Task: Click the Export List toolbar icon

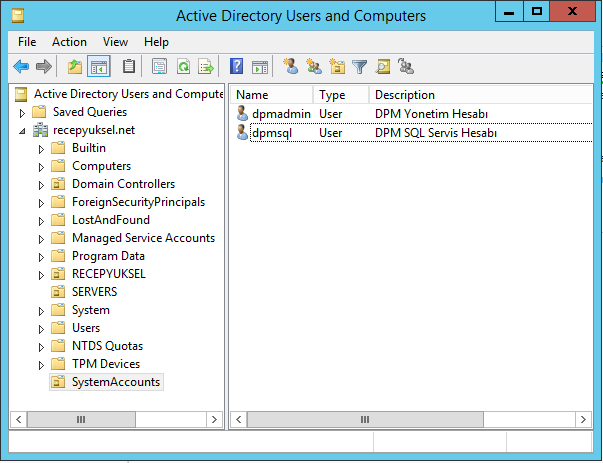Action: click(206, 67)
